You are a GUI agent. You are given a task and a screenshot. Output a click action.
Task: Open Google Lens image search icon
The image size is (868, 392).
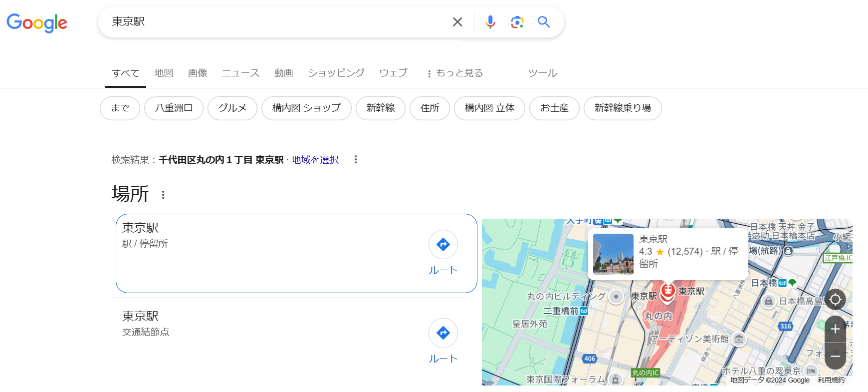517,22
